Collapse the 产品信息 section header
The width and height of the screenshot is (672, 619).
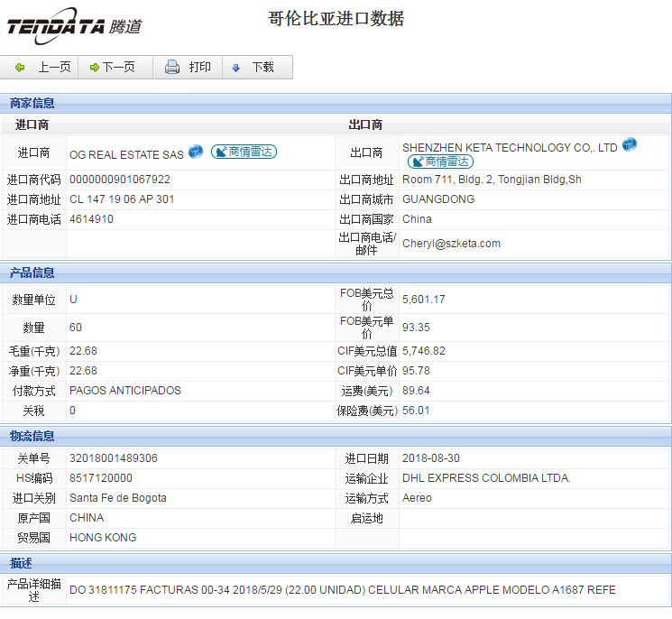32,273
